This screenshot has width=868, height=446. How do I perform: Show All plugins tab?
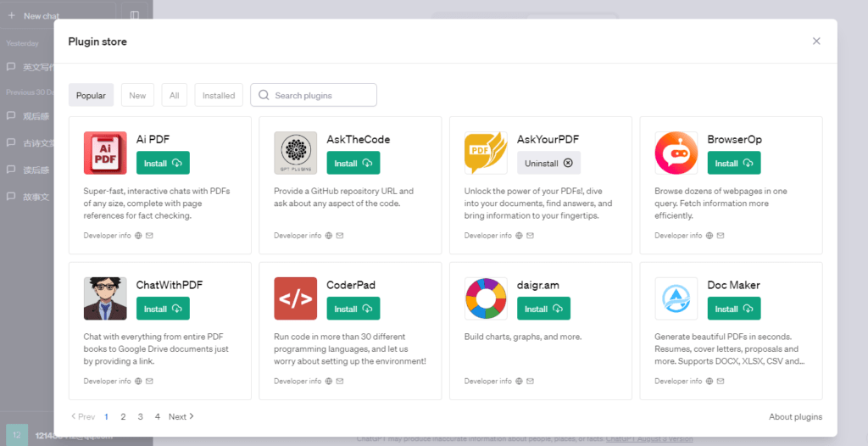point(175,95)
